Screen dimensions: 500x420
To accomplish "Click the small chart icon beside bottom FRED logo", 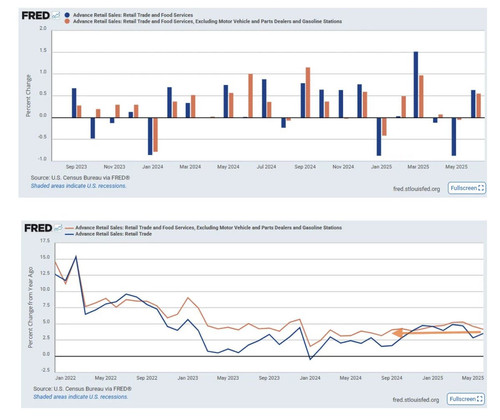I will click(58, 228).
